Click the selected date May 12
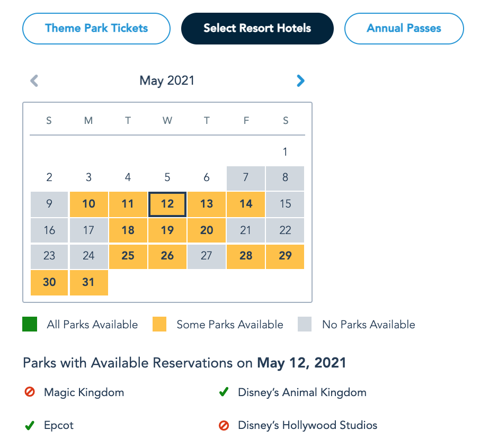Screen dimensions: 498x448 [167, 204]
